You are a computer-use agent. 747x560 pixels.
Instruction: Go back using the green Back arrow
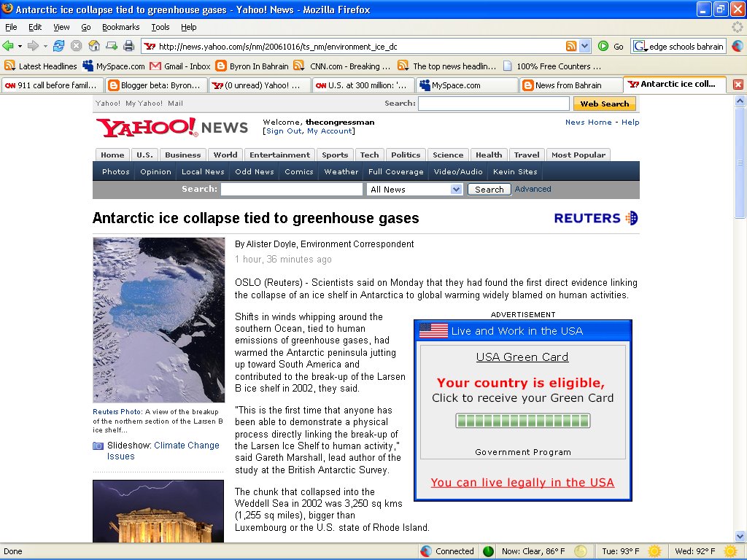click(x=8, y=46)
